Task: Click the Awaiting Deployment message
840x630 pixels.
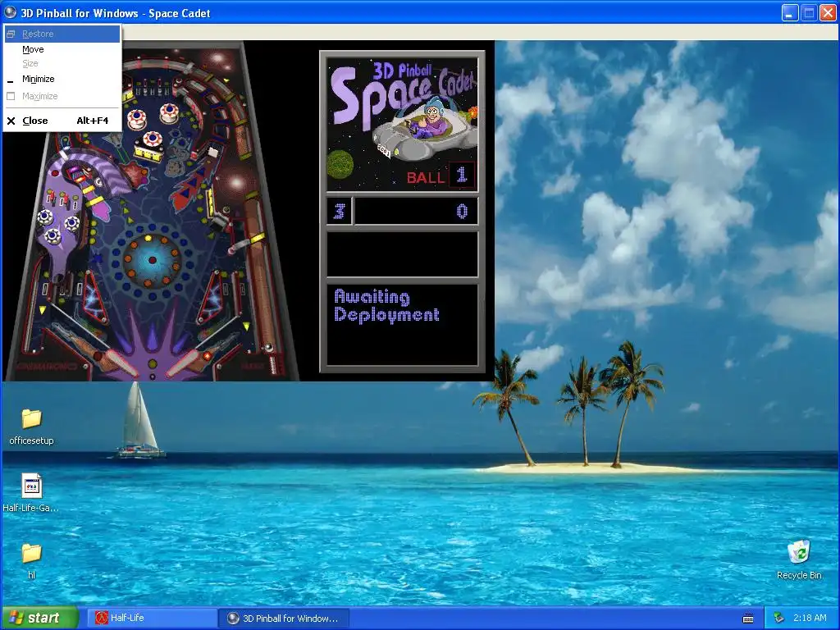Action: point(387,306)
